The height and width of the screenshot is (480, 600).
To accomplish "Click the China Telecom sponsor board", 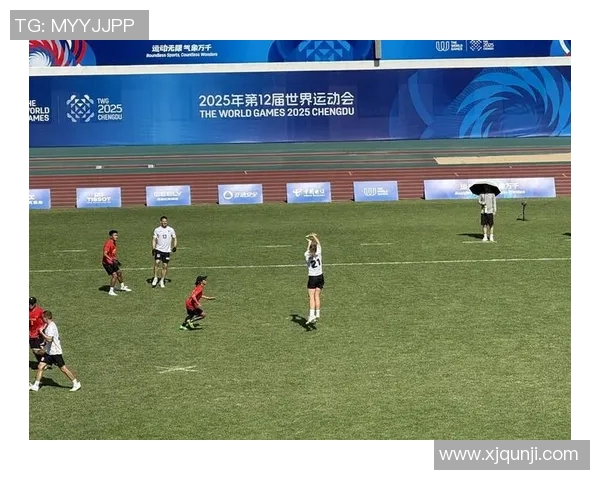I will 308,193.
